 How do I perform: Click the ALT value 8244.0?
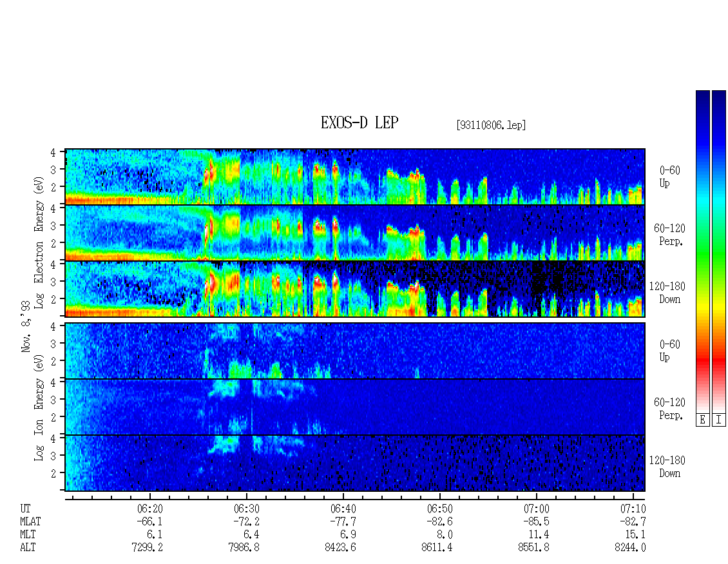630,548
